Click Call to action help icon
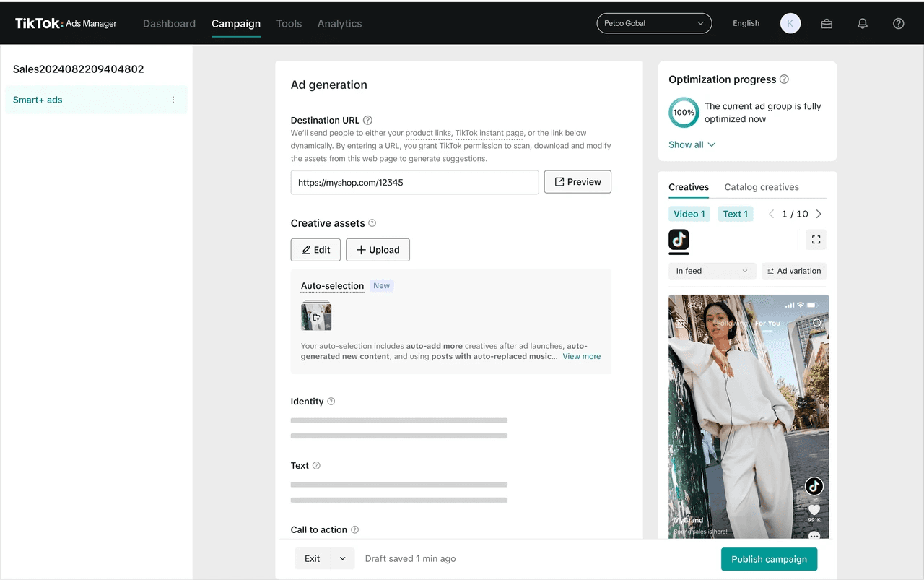The width and height of the screenshot is (924, 580). [354, 530]
